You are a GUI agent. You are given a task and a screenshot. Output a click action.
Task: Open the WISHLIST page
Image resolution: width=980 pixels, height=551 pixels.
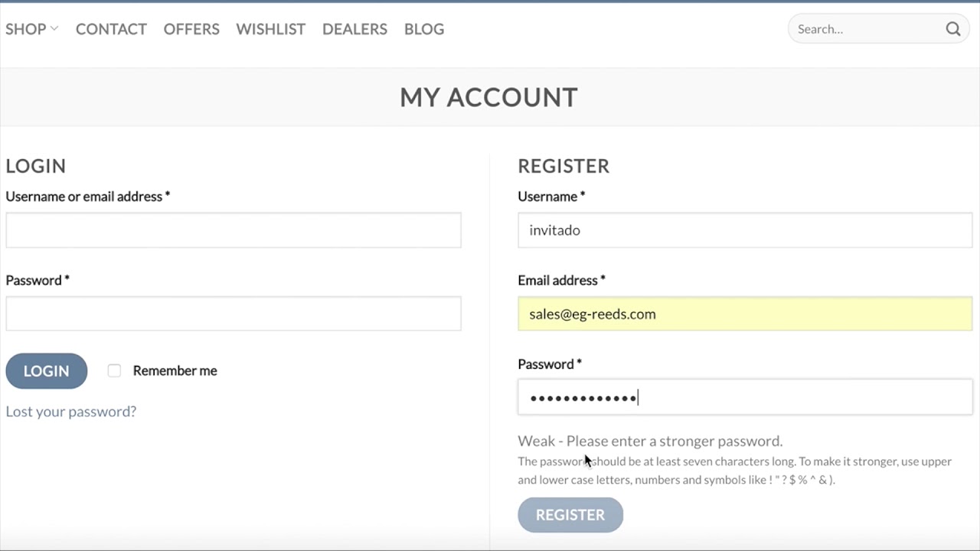point(270,29)
